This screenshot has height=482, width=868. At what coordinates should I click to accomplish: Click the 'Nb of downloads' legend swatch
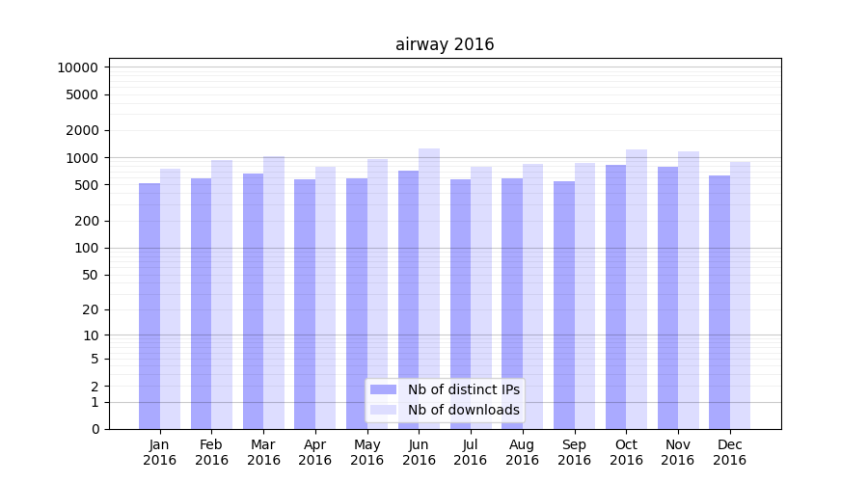384,410
